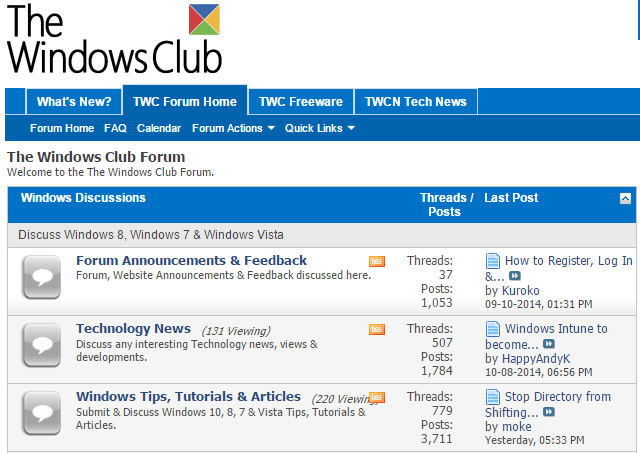Open RSS feed for Forum Announcements & Feedback
This screenshot has width=640, height=453.
377,261
